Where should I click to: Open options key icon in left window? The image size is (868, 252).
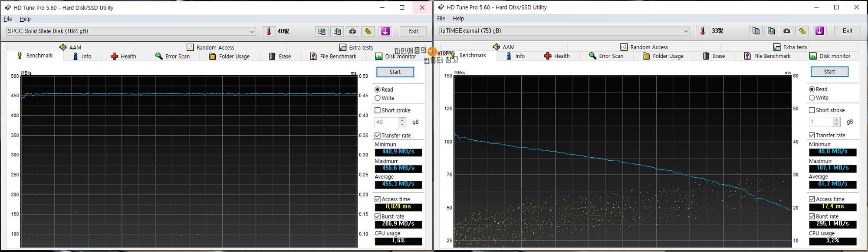pyautogui.click(x=368, y=31)
